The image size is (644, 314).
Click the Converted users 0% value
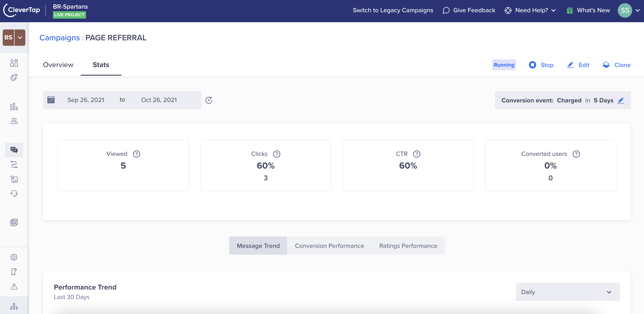(x=550, y=166)
